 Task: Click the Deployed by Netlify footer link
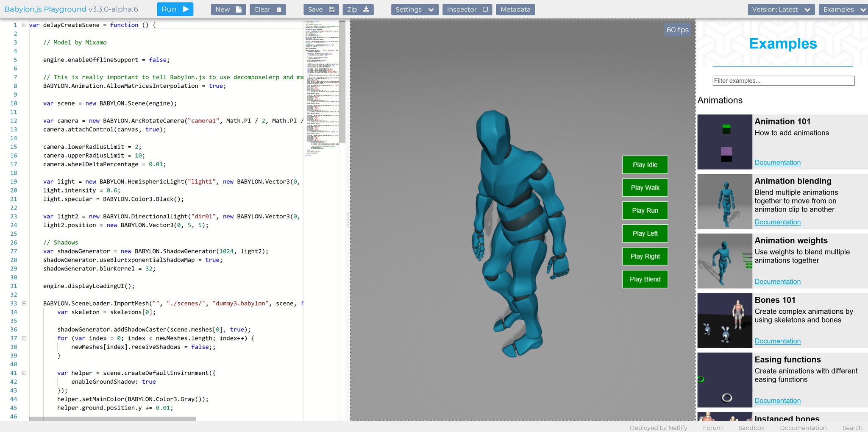pyautogui.click(x=659, y=428)
